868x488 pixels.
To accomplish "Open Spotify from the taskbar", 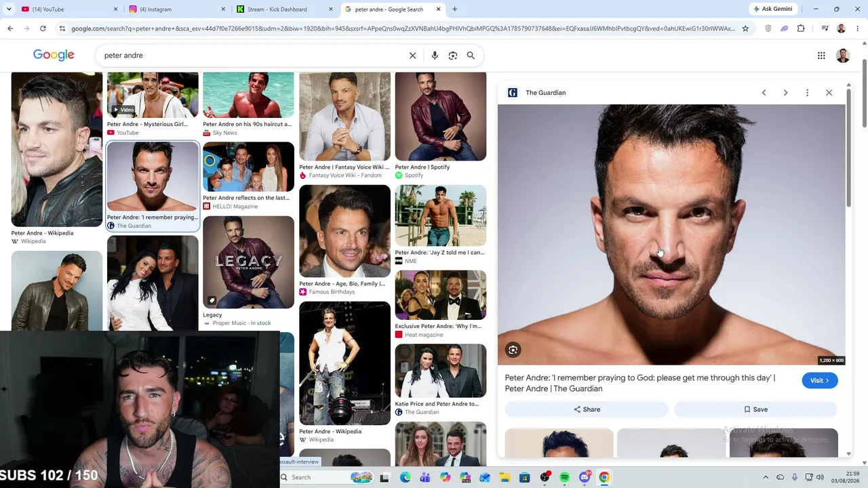I will [565, 477].
